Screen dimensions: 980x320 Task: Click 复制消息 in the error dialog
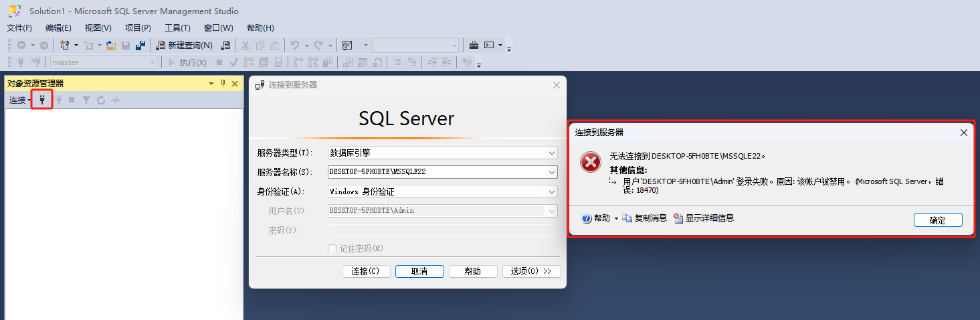[645, 218]
